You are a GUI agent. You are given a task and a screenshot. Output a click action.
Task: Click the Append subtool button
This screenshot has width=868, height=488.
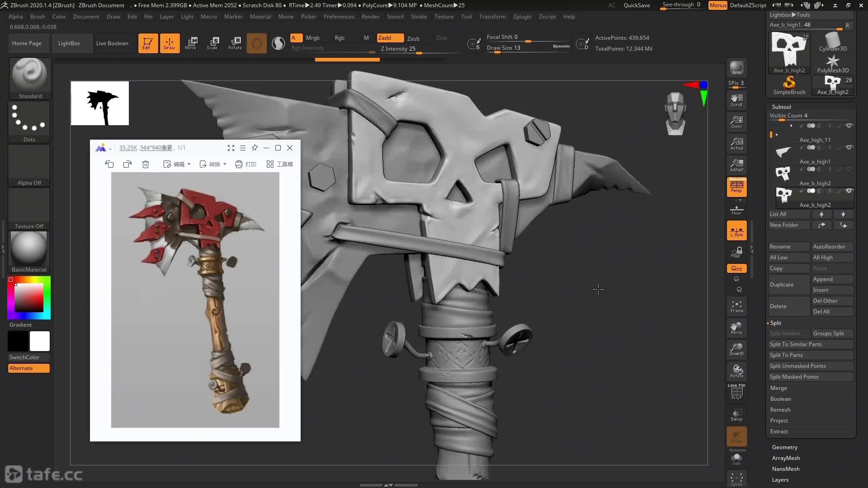tap(833, 279)
